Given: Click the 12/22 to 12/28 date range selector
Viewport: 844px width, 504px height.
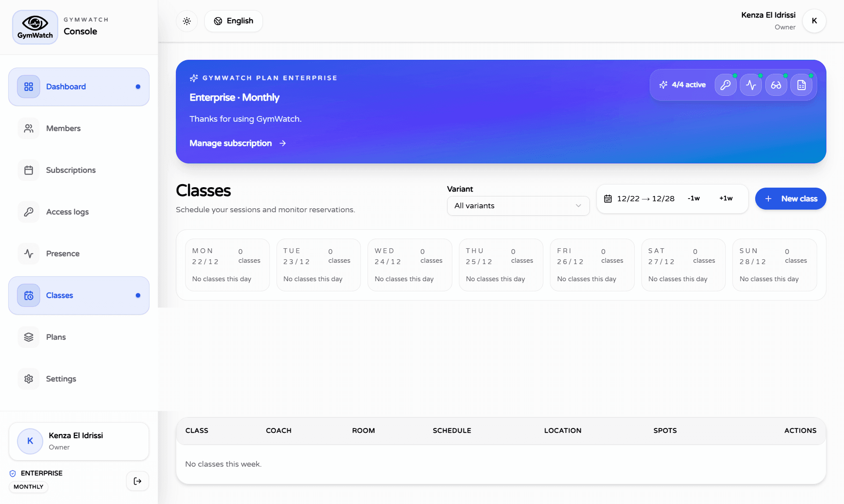Looking at the screenshot, I should (640, 199).
